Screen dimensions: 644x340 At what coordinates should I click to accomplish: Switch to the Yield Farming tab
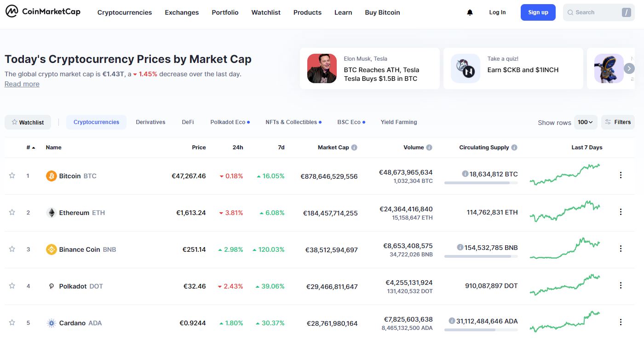[399, 122]
